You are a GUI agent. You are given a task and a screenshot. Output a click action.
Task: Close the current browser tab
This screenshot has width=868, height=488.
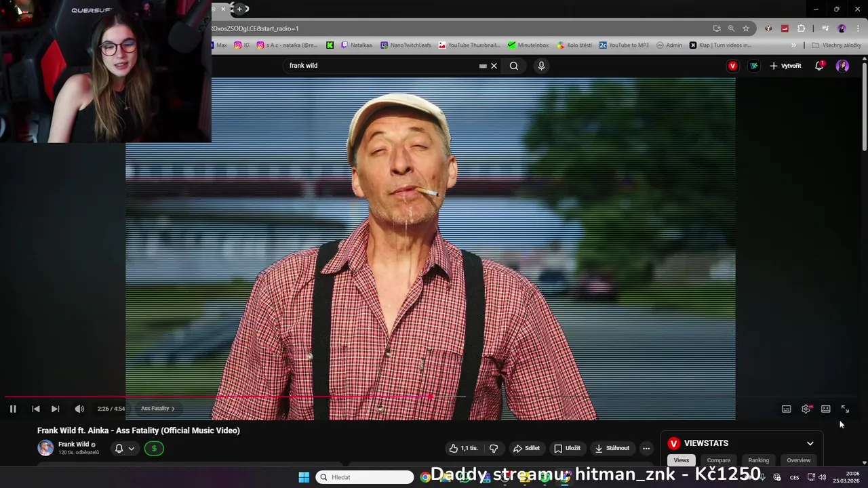pos(223,9)
